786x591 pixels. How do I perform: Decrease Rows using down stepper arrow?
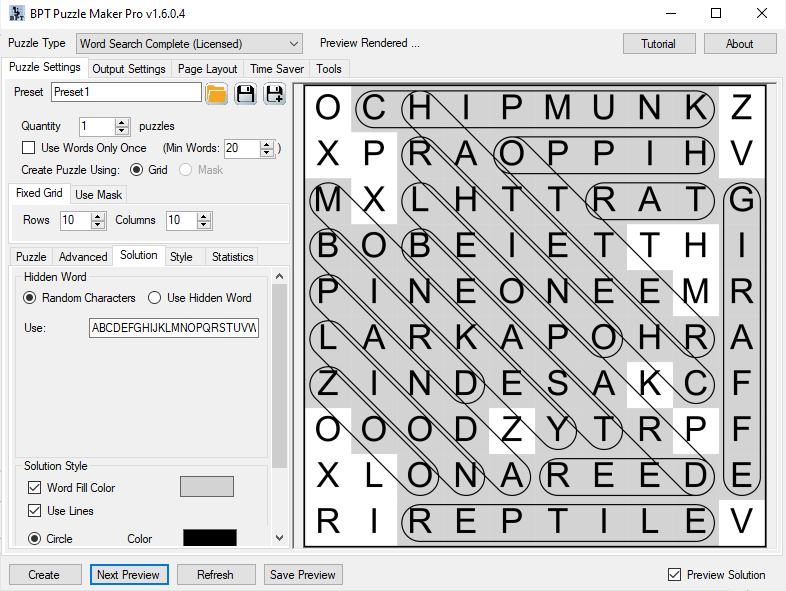coord(98,225)
